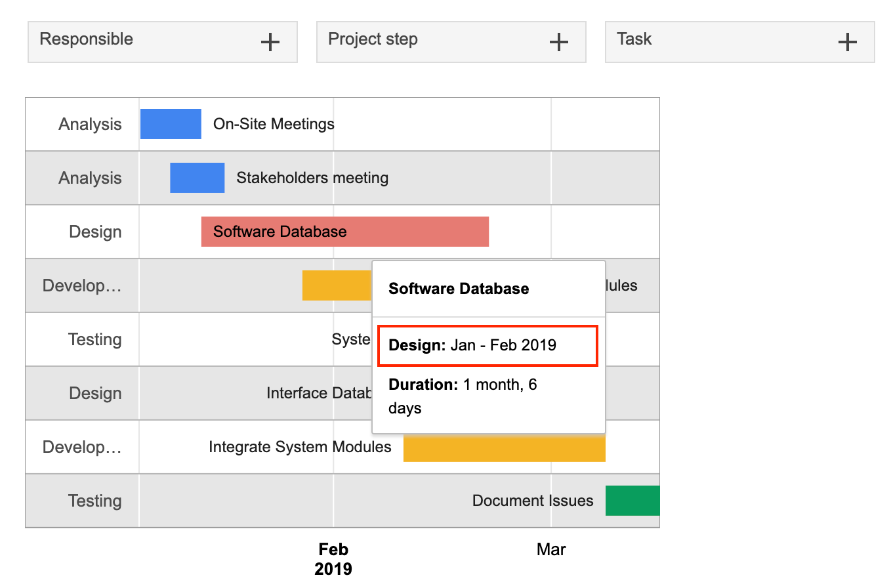Select the blue On-Site Meetings bar
891x588 pixels.
coord(171,124)
